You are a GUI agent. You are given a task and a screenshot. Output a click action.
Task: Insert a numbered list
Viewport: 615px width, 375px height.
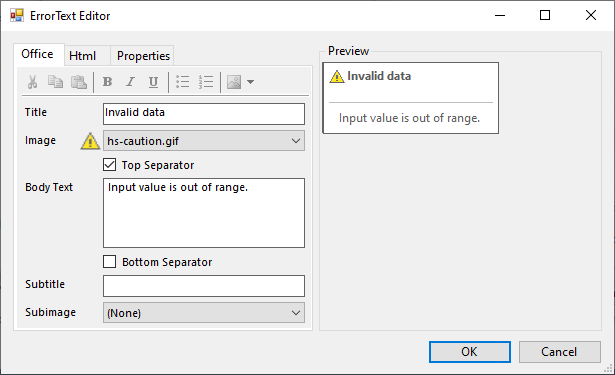[x=206, y=82]
